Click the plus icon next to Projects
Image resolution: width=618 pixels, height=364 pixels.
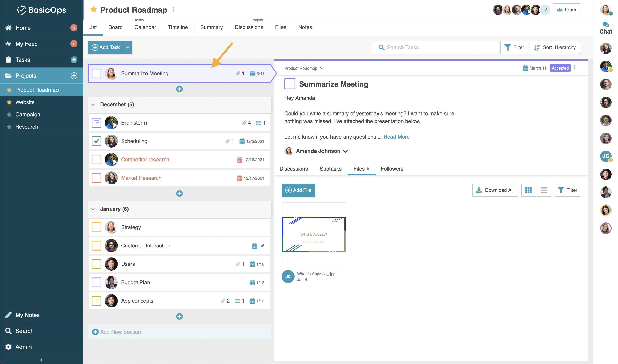[74, 75]
